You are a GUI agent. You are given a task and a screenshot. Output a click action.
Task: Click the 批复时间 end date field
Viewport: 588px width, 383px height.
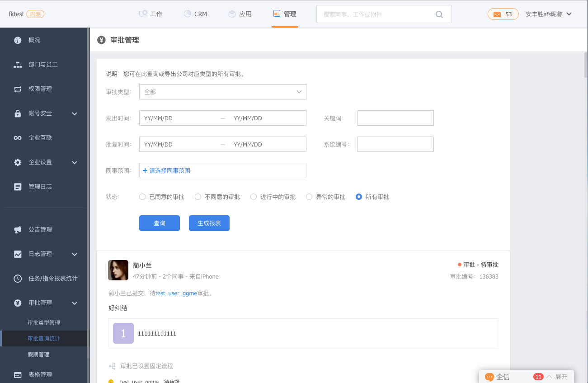click(x=268, y=144)
